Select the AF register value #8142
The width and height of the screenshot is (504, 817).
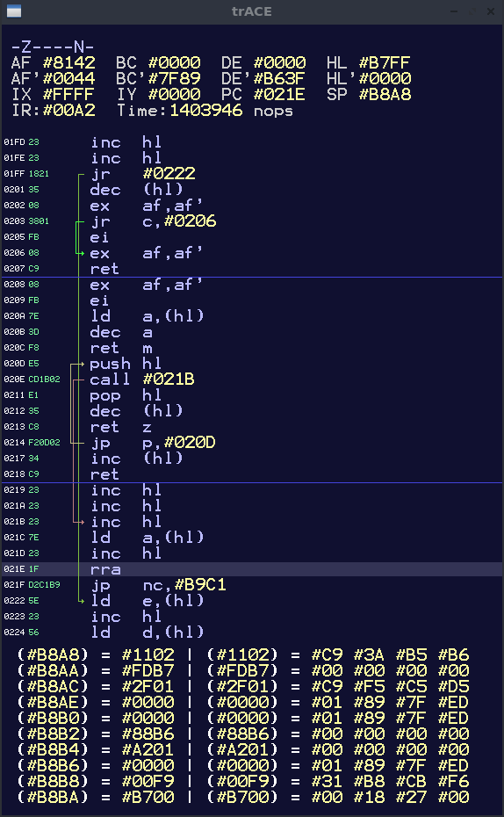[69, 62]
